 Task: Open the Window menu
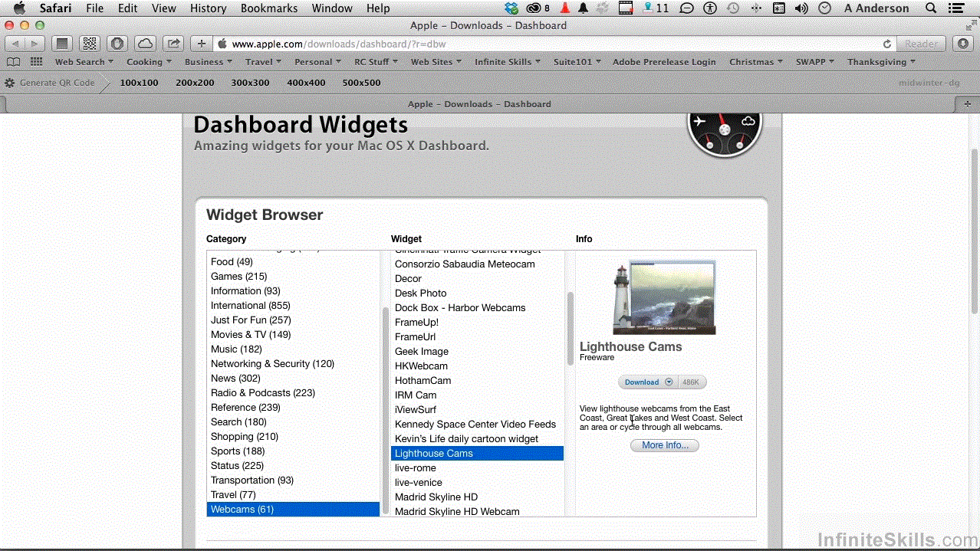pyautogui.click(x=333, y=8)
